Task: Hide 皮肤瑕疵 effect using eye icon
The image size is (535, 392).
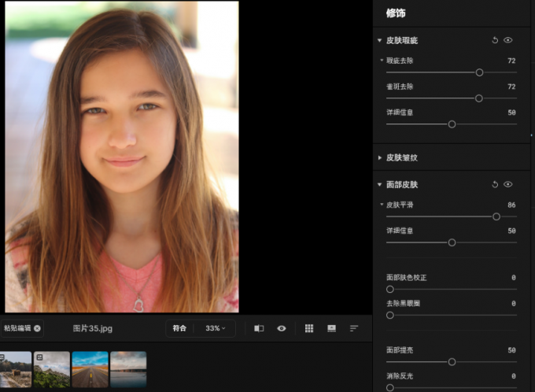Action: (508, 40)
